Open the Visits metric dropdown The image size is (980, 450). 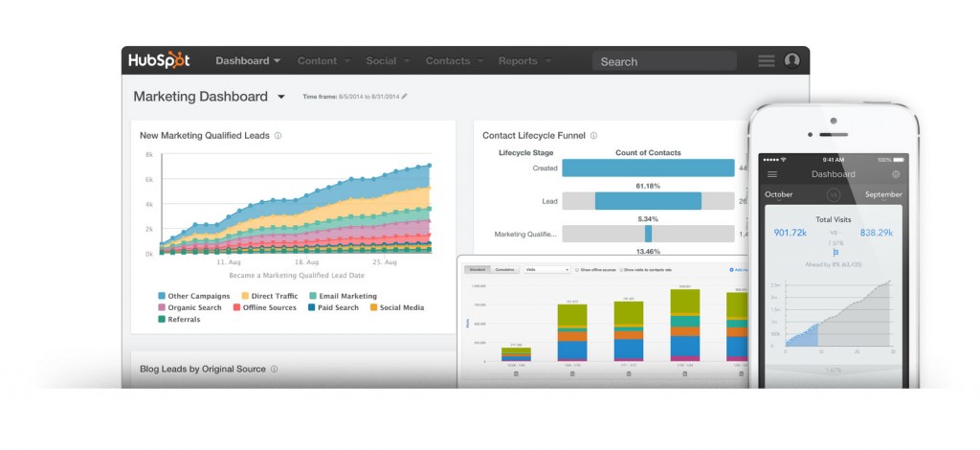coord(546,270)
